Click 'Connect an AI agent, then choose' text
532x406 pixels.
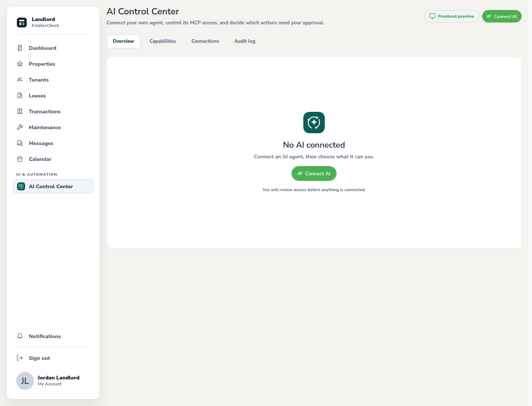click(314, 156)
